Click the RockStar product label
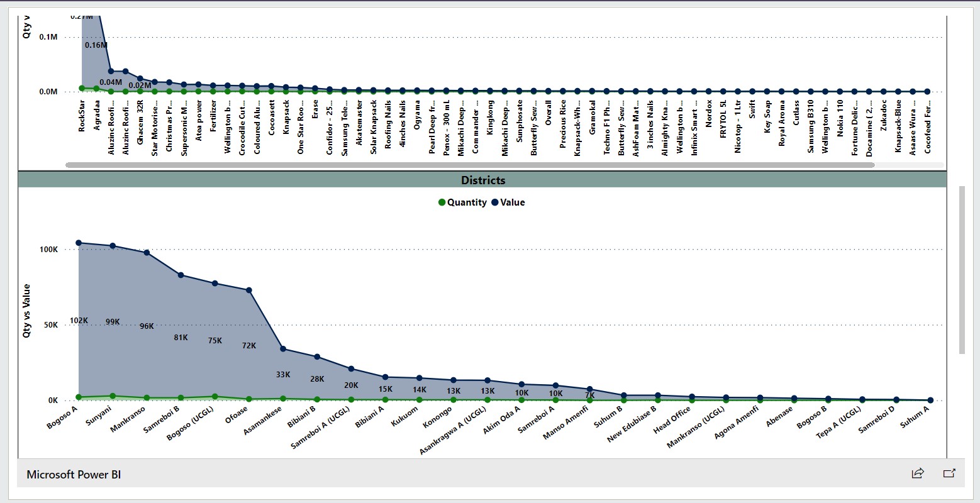980x503 pixels. (82, 116)
